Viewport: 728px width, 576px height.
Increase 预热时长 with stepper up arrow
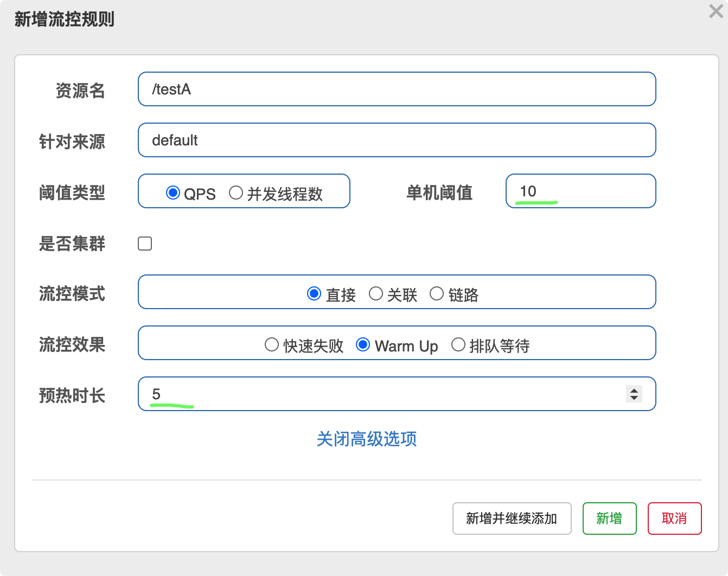(634, 390)
